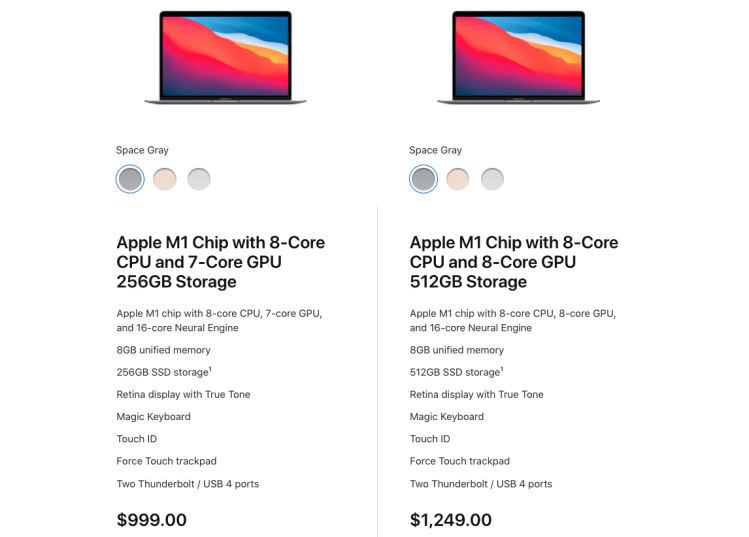This screenshot has width=749, height=537.
Task: Click the 256GB MacBook product image
Action: tap(225, 57)
